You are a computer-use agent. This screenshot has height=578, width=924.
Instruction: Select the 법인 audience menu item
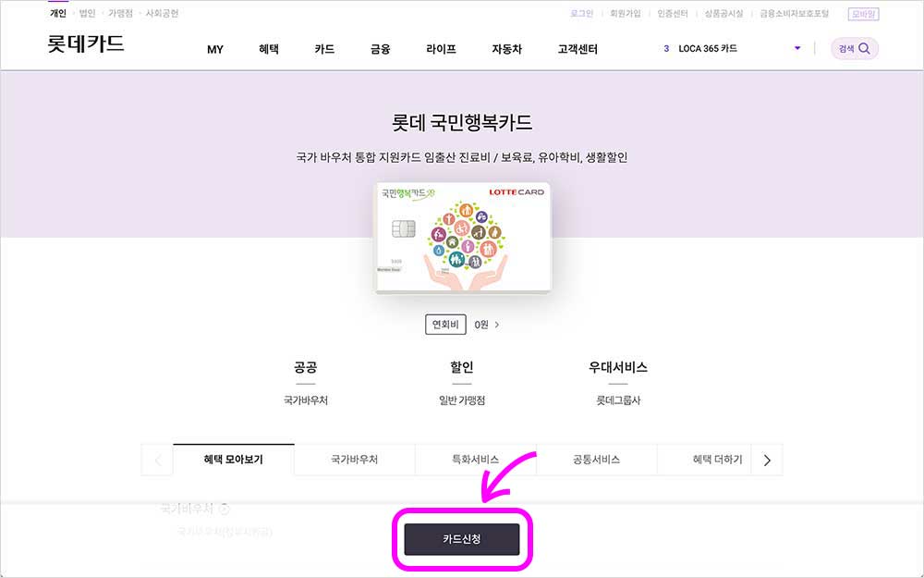(86, 13)
